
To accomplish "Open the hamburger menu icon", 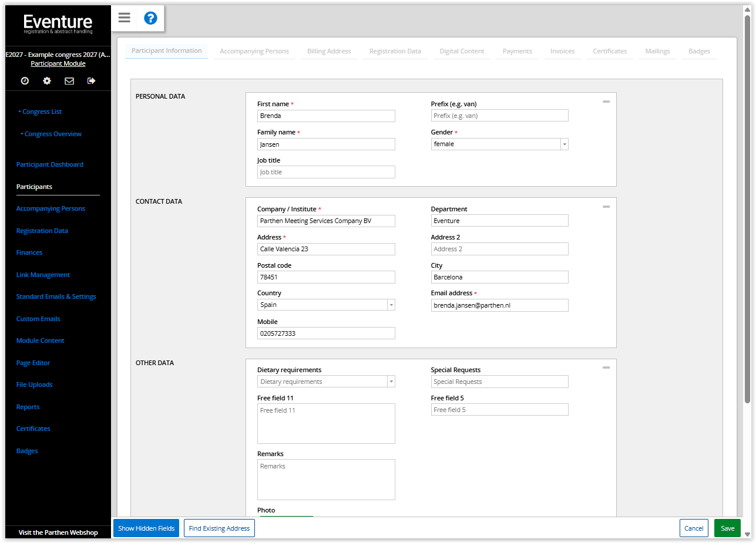I will tap(124, 18).
